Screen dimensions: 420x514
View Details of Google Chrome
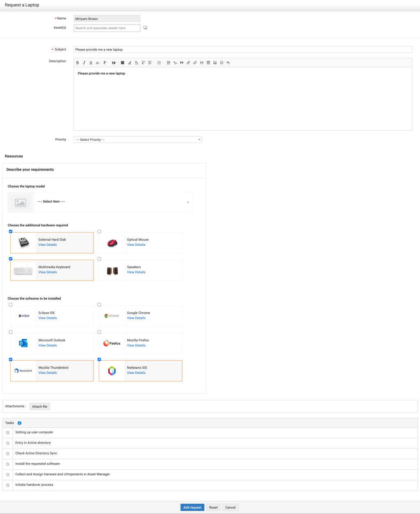[x=136, y=318]
